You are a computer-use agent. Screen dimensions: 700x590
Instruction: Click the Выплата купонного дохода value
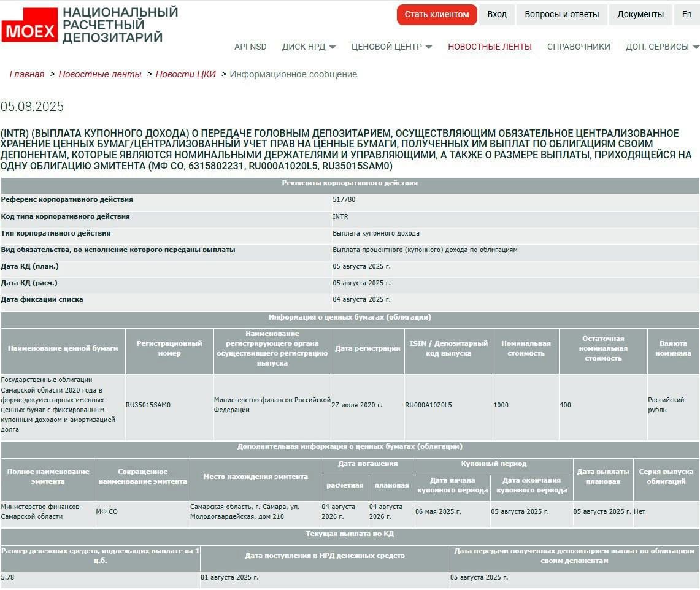[x=376, y=233]
